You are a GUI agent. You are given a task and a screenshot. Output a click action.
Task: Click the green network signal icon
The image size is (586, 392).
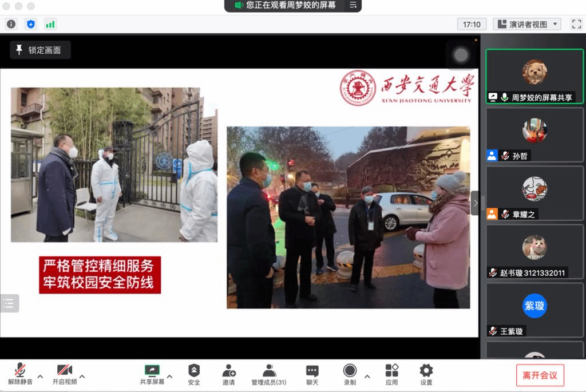50,24
